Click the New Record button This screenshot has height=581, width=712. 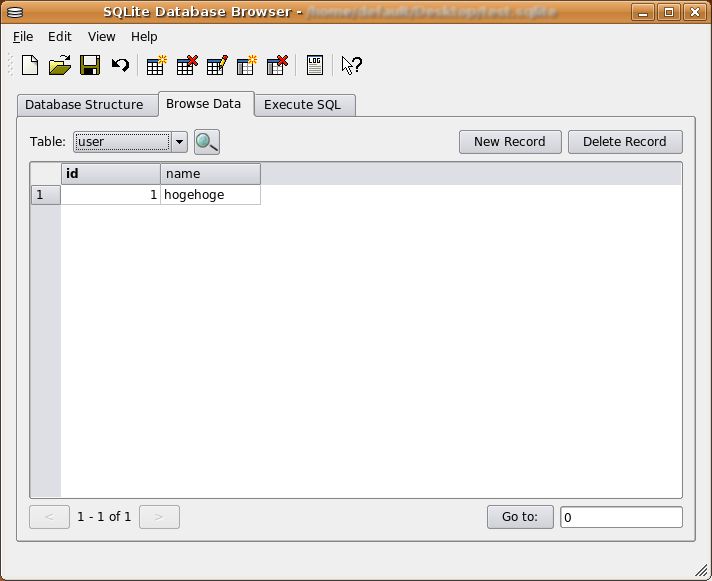[509, 142]
